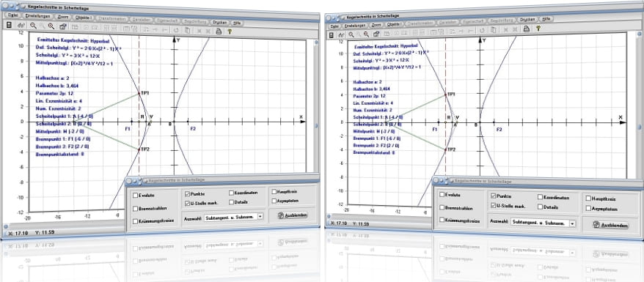Enable Evolute checkbox in left control panel
This screenshot has width=644, height=282.
(x=136, y=196)
